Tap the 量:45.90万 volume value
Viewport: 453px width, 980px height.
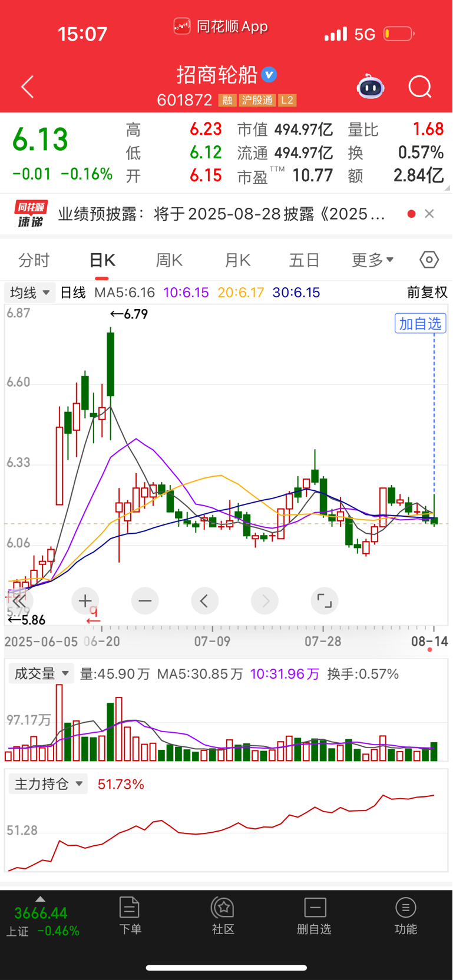(115, 673)
